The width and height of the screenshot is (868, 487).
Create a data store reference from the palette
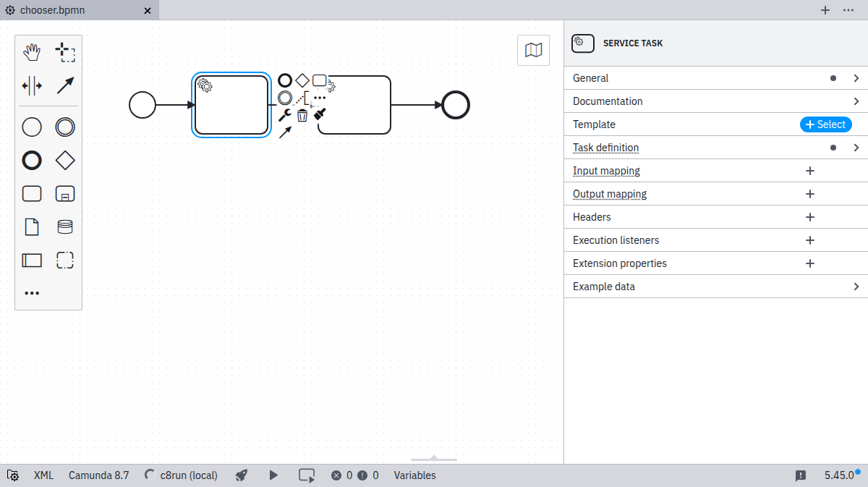65,227
